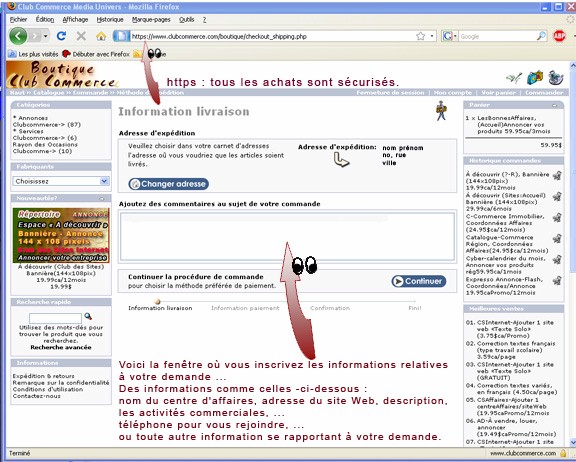Go back with the green Back arrow
This screenshot has height=462, width=576.
tap(18, 36)
